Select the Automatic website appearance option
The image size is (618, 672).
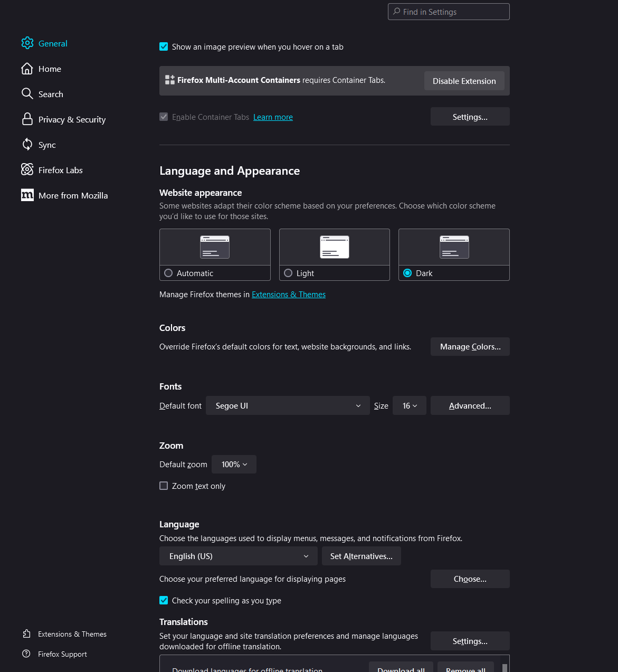(168, 273)
